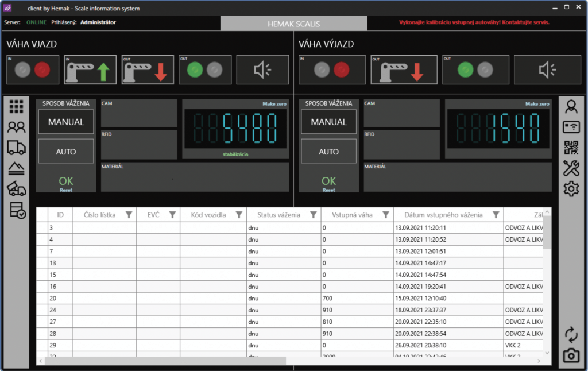Select table row with ID 13
Screen dimensions: 588x371
tap(289, 263)
